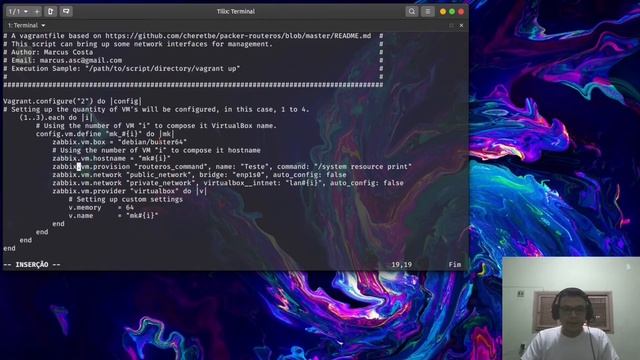Maximize the terminal pane icon
The height and width of the screenshot is (360, 640).
(451, 25)
